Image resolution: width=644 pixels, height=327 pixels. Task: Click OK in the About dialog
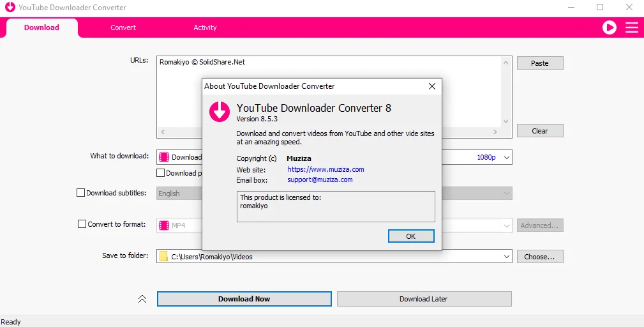click(410, 236)
